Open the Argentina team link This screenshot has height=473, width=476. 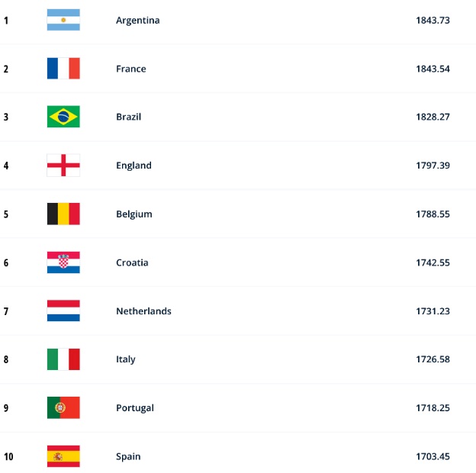(138, 21)
